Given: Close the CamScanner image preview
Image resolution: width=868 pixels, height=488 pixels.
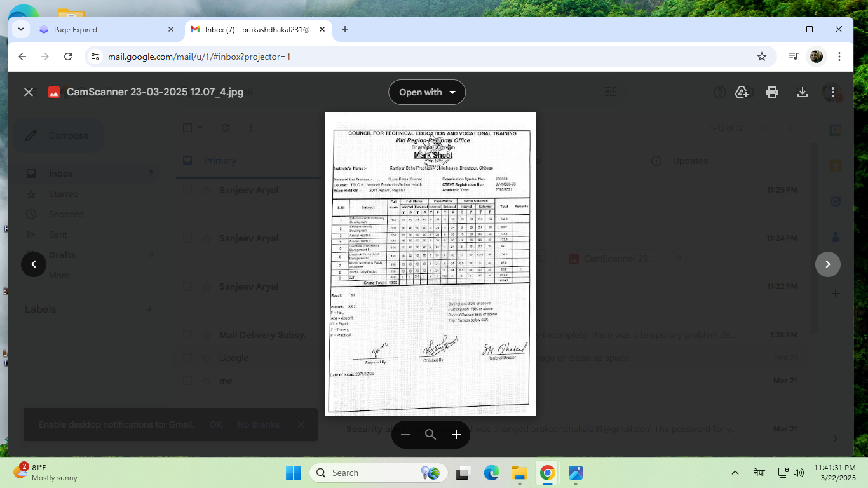Looking at the screenshot, I should coord(29,92).
